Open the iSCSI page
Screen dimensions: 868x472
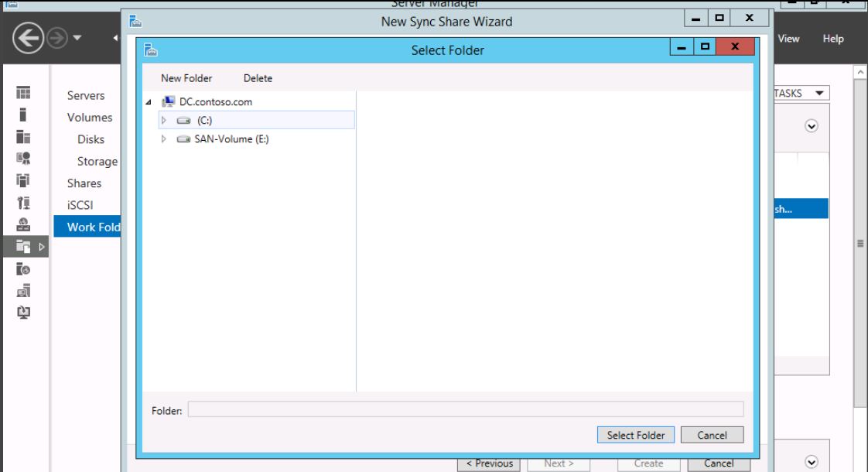click(x=80, y=205)
